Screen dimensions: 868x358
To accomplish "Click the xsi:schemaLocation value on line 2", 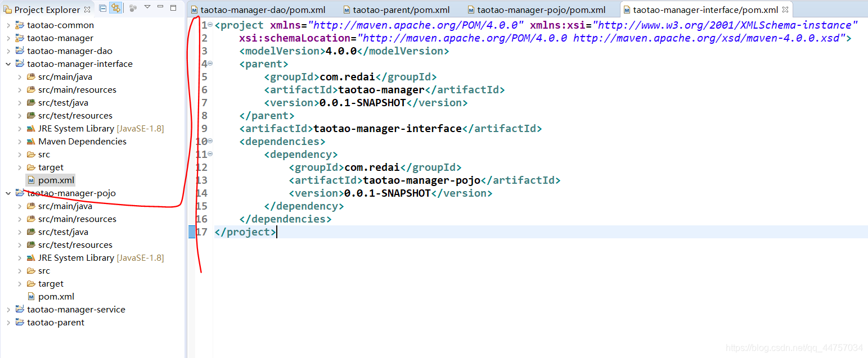I will (602, 38).
